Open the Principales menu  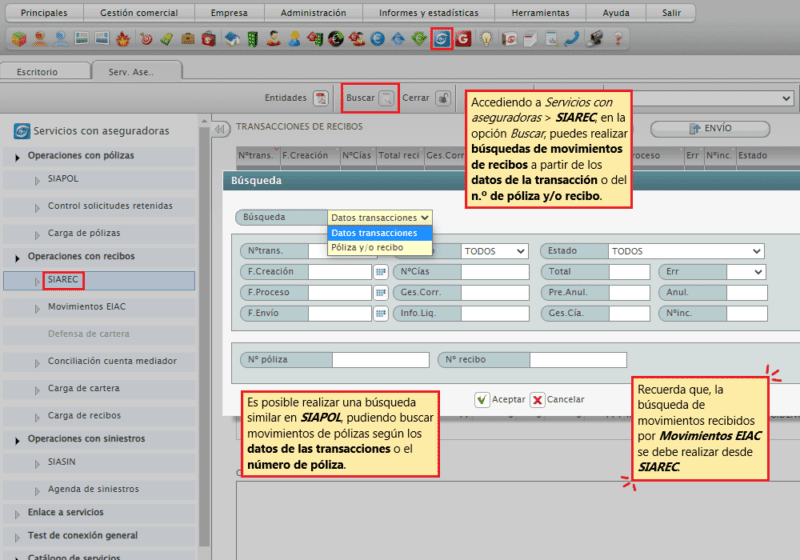point(44,13)
